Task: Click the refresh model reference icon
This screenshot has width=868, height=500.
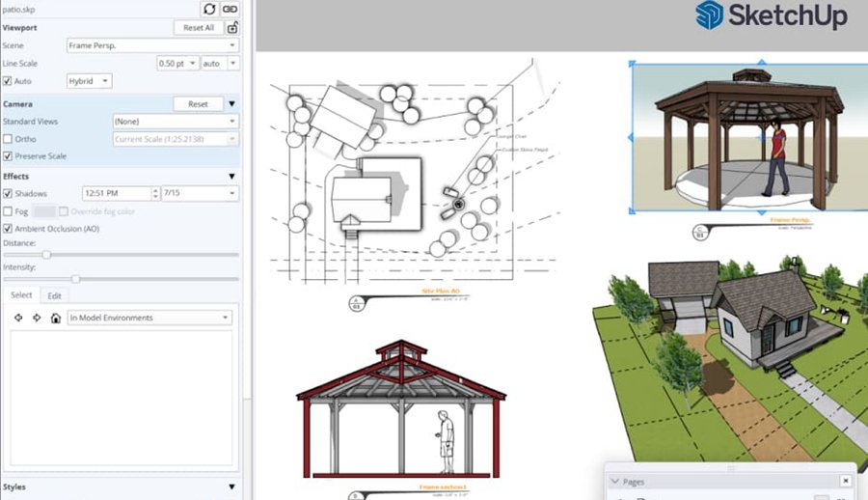Action: pos(209,9)
